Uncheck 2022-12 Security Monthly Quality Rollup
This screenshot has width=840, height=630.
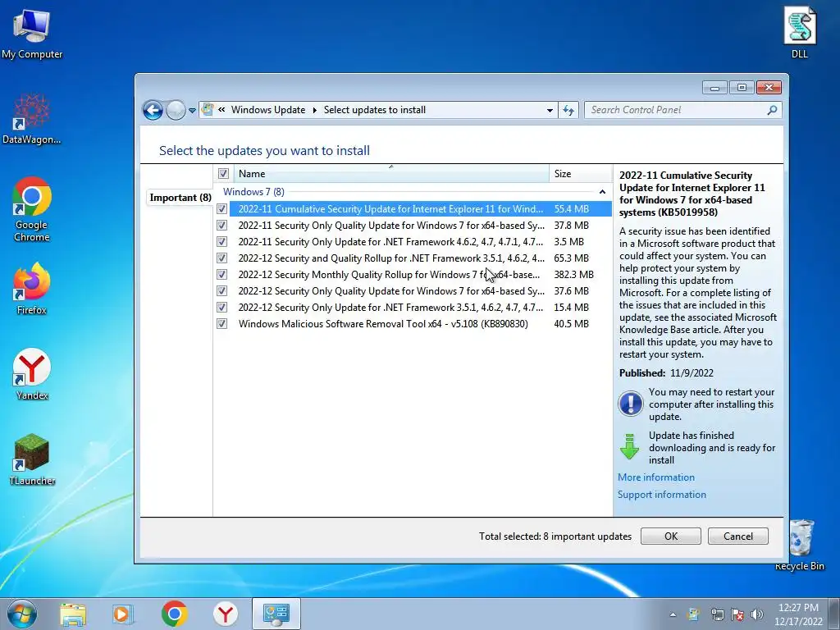pyautogui.click(x=221, y=274)
